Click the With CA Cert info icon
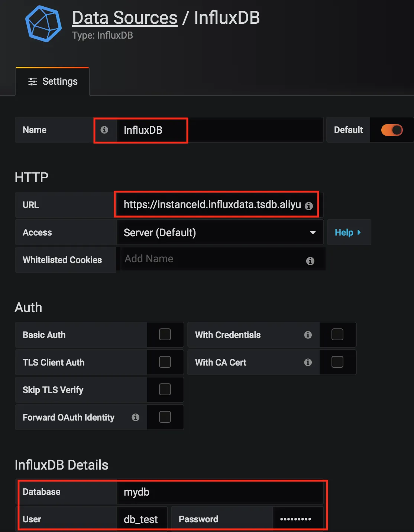This screenshot has height=532, width=414. pos(308,362)
